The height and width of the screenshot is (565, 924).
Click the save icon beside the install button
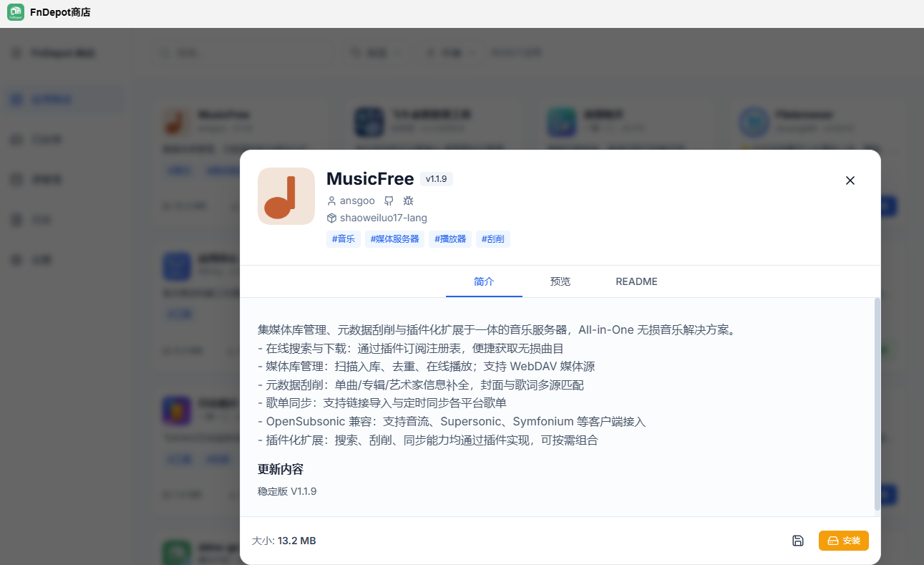(798, 541)
